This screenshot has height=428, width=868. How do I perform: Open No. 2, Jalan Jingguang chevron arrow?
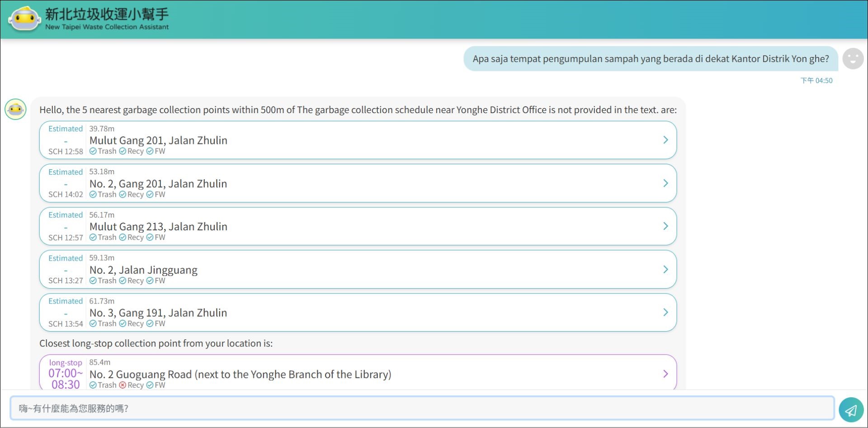point(665,270)
